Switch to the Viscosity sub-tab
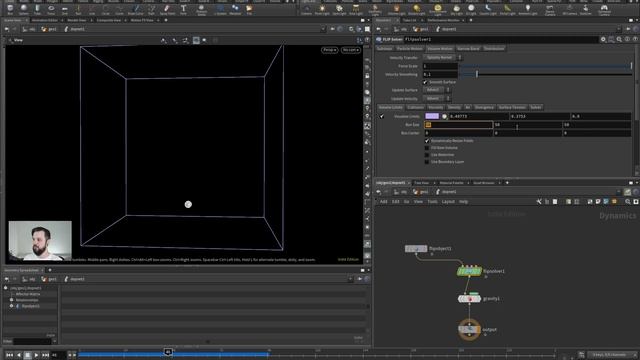 pyautogui.click(x=436, y=107)
